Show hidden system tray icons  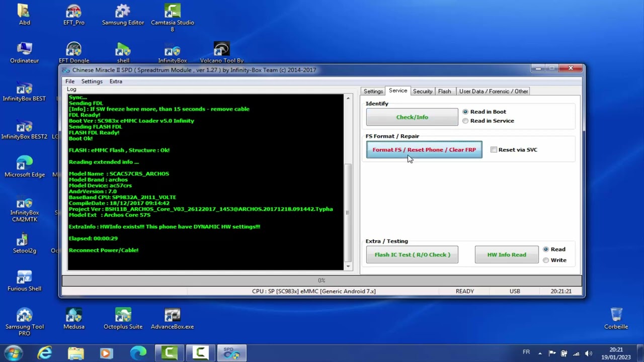coord(540,353)
